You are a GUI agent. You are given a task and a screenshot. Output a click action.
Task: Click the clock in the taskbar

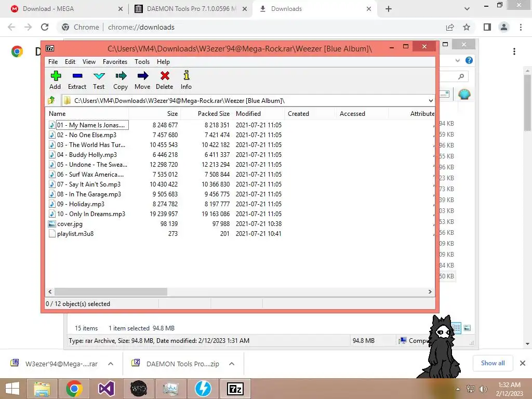pyautogui.click(x=509, y=389)
